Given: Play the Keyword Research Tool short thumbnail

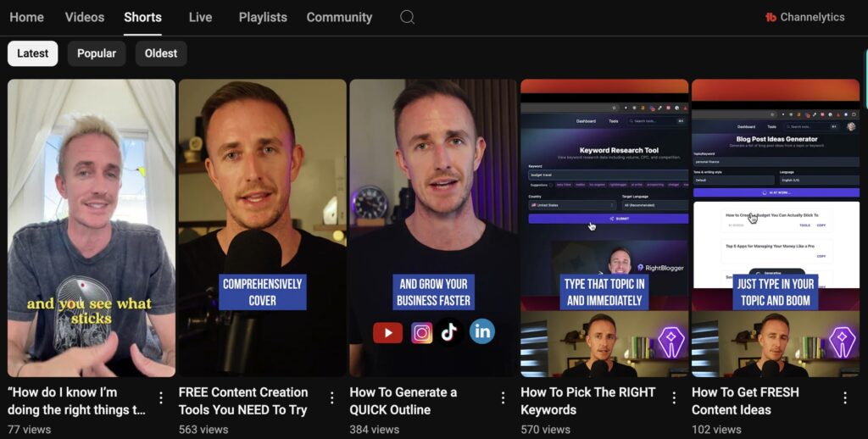Looking at the screenshot, I should coord(604,228).
